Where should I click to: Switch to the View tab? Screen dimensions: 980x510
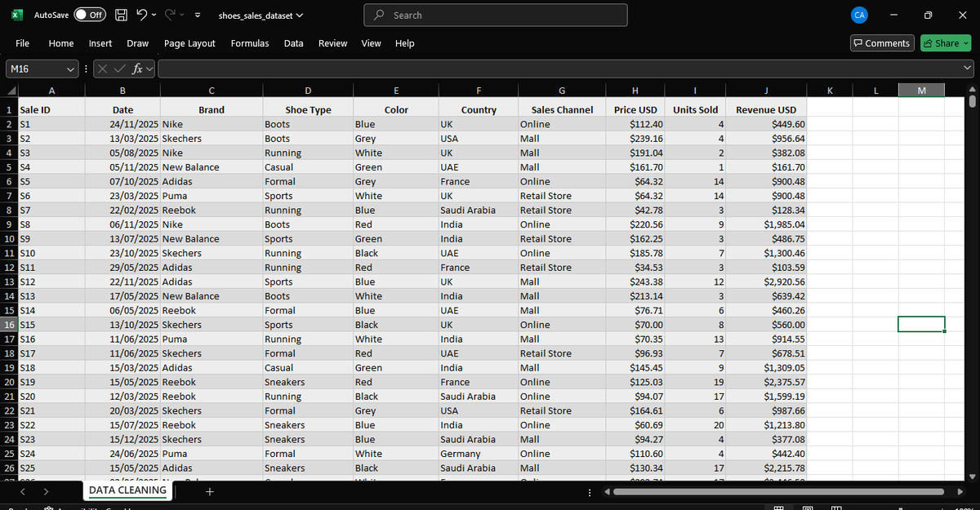tap(371, 43)
